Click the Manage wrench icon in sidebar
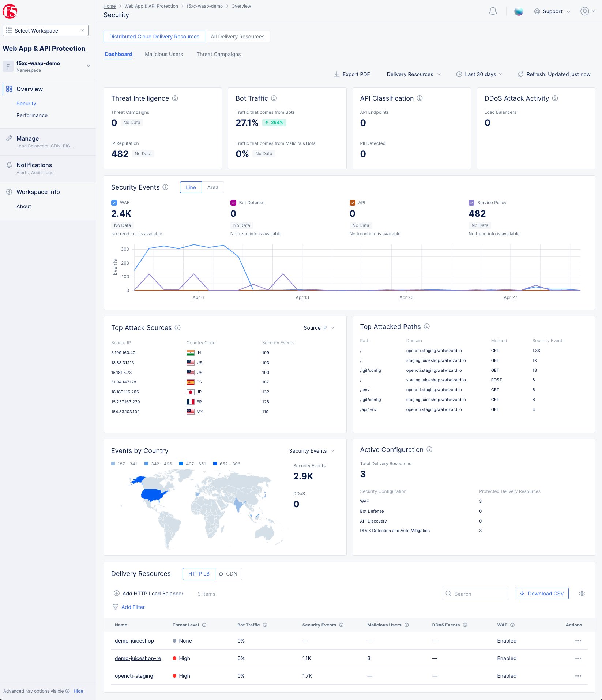 [10, 138]
